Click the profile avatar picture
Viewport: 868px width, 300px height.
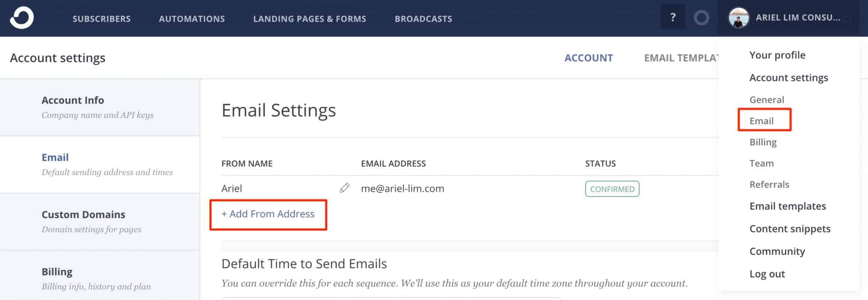(739, 18)
